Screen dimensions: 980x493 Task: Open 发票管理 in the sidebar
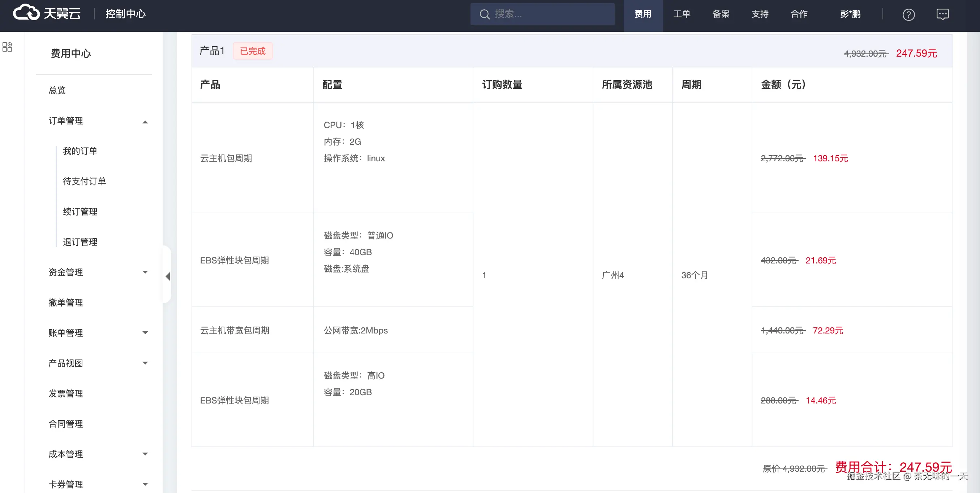click(65, 393)
